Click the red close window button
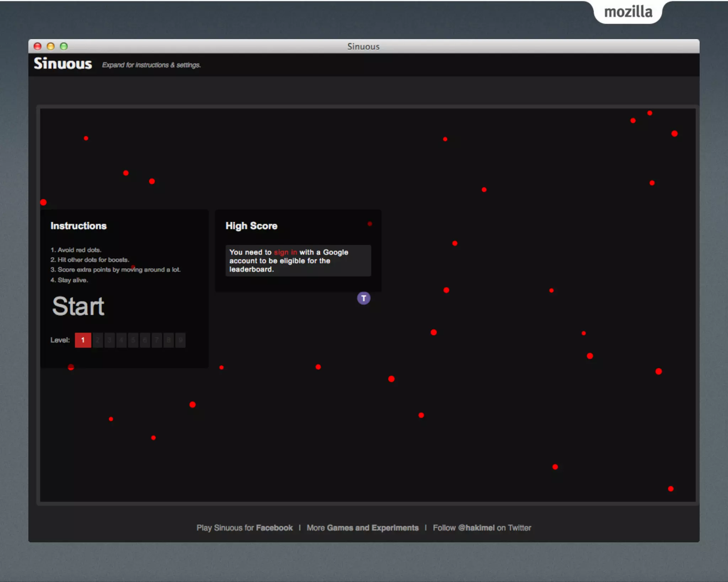Image resolution: width=728 pixels, height=582 pixels. 38,46
